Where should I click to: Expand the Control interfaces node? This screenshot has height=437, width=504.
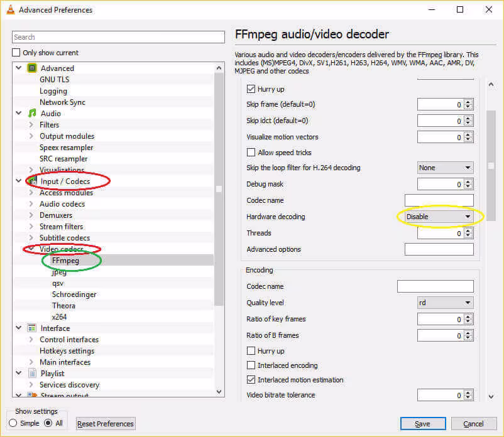point(31,340)
